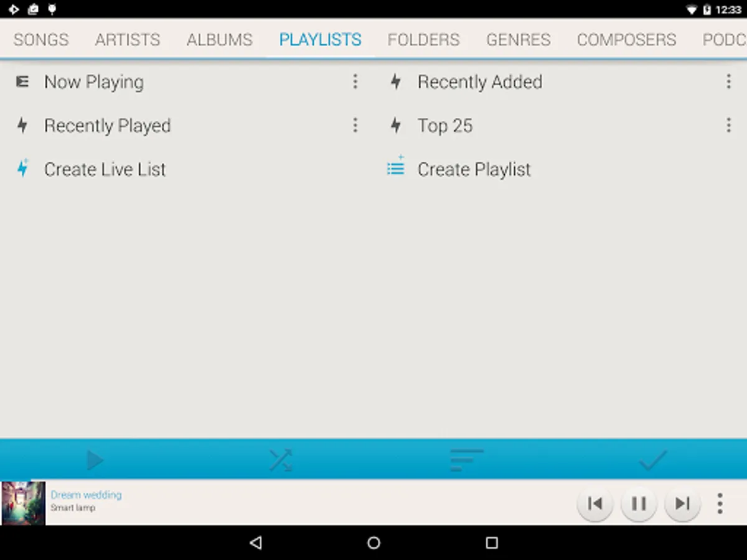Screen dimensions: 747x560
Task: Open the Genres tab
Action: (519, 39)
